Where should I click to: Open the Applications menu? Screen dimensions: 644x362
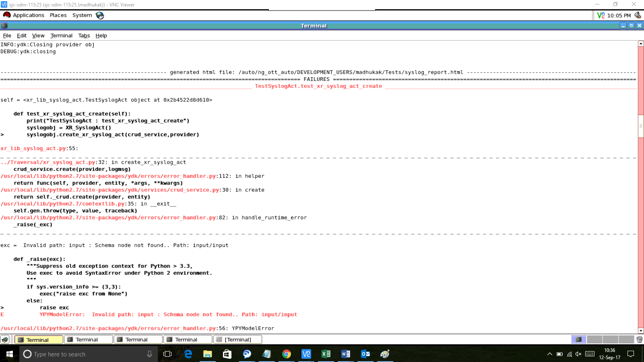point(28,15)
